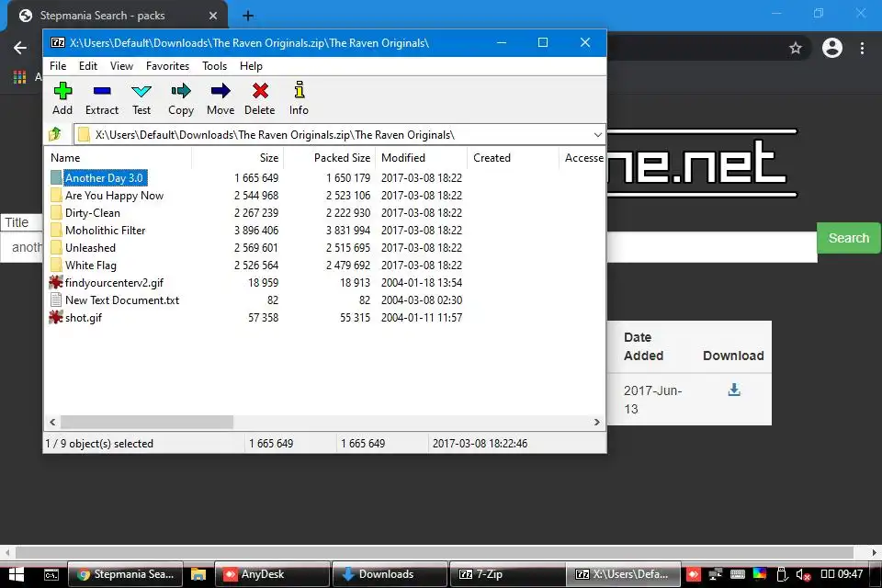Open the Favorites menu
Screen dimensions: 882x588
click(x=167, y=66)
